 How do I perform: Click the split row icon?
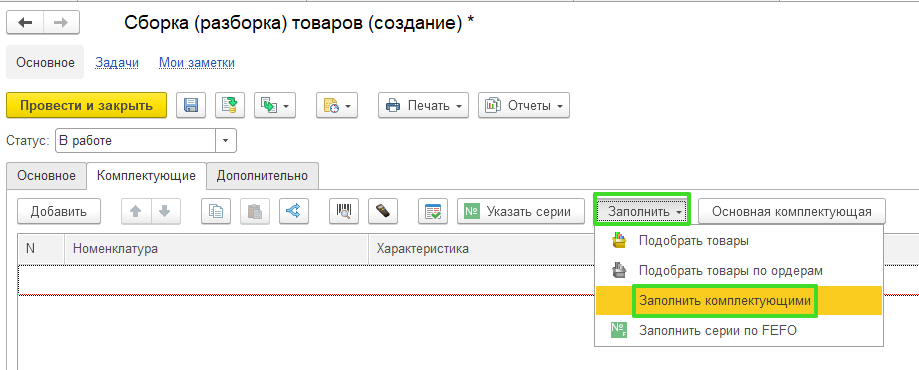[294, 212]
